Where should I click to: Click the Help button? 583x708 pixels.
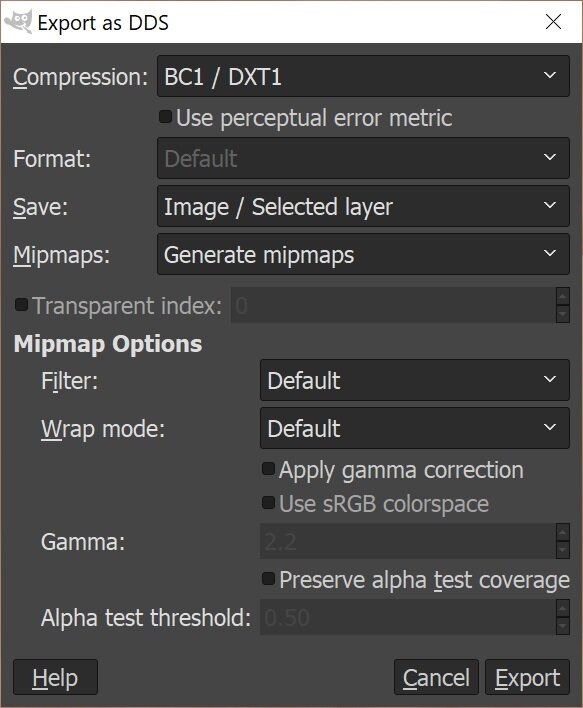[55, 677]
